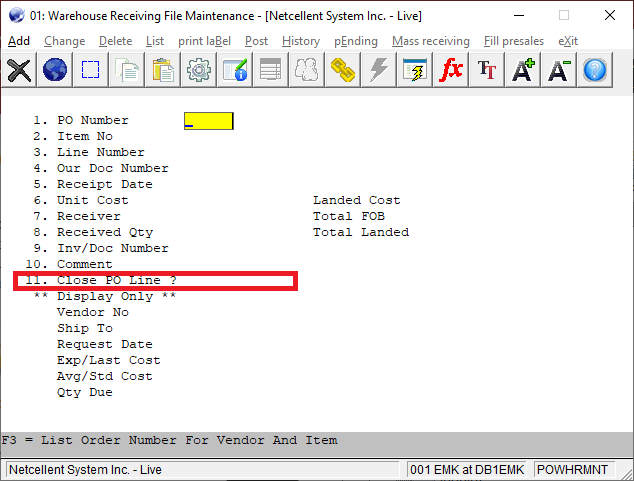This screenshot has width=634, height=481.
Task: Decrease font size with A minus icon
Action: coord(559,70)
